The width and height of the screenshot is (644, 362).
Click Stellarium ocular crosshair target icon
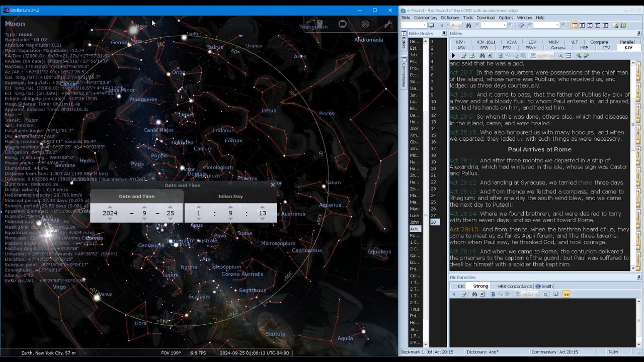click(x=365, y=24)
